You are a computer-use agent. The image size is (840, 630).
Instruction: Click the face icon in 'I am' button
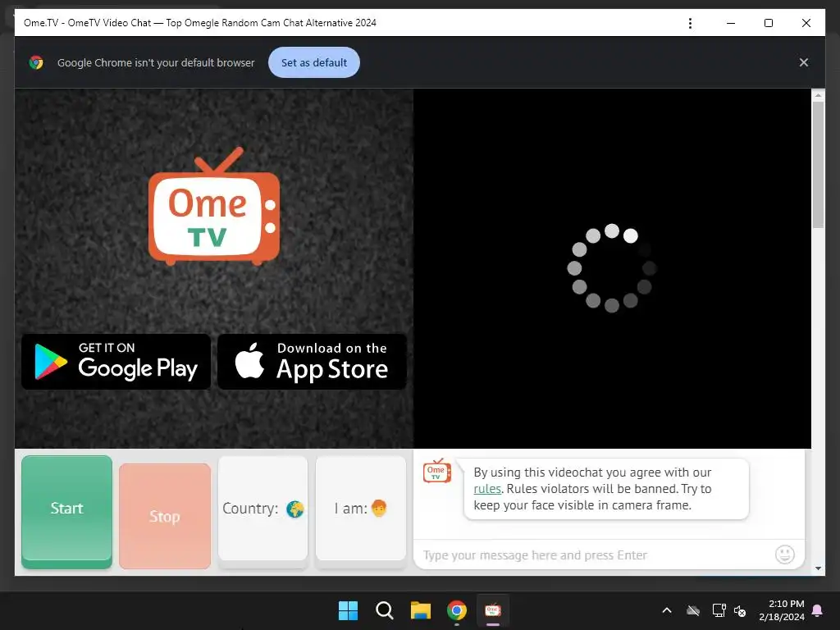[x=379, y=508]
